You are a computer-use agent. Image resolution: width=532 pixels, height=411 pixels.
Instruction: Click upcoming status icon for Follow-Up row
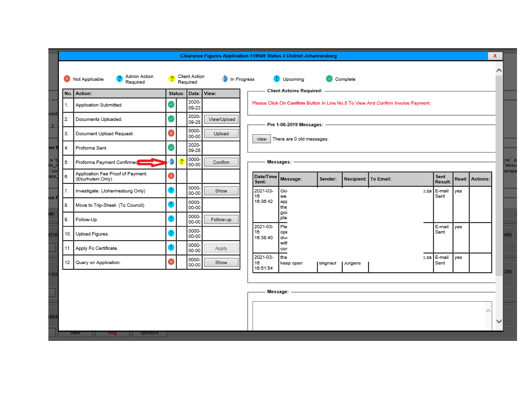(171, 219)
